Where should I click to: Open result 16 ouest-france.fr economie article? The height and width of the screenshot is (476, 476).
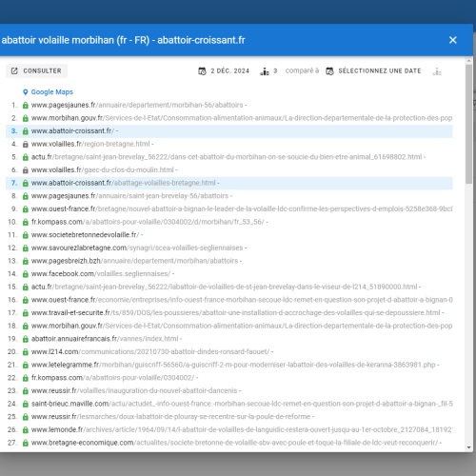pyautogui.click(x=242, y=300)
